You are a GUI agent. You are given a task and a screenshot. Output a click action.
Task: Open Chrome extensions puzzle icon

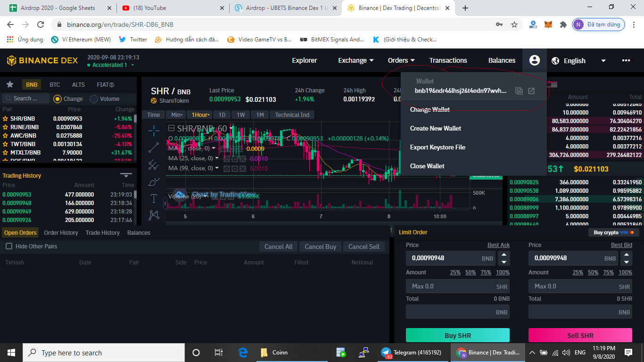click(563, 25)
